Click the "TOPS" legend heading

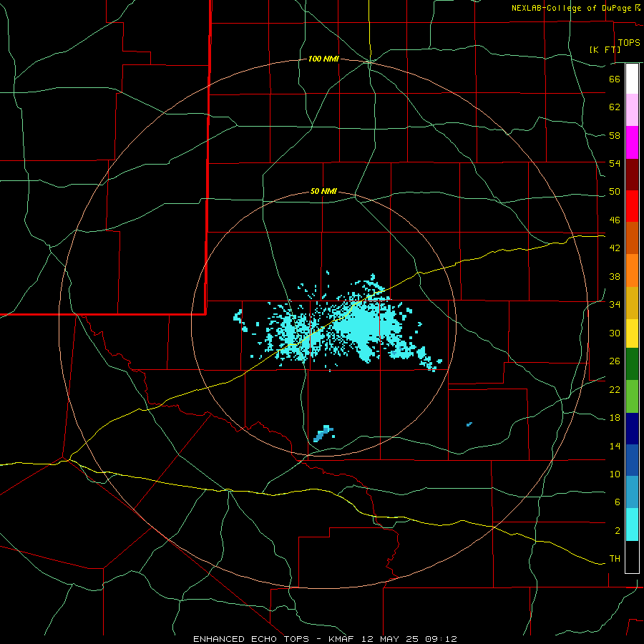pyautogui.click(x=629, y=42)
